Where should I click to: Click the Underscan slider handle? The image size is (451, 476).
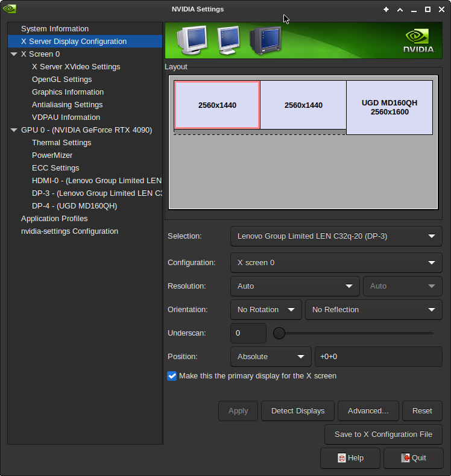[x=279, y=333]
